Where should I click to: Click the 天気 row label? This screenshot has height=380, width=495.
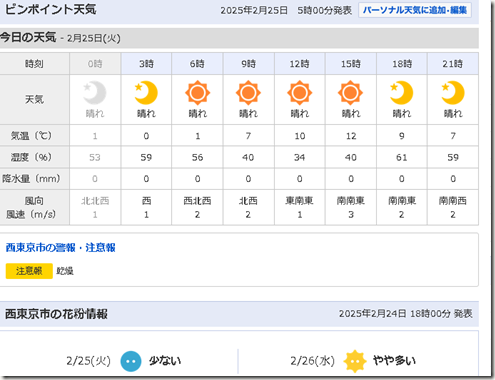(x=34, y=99)
